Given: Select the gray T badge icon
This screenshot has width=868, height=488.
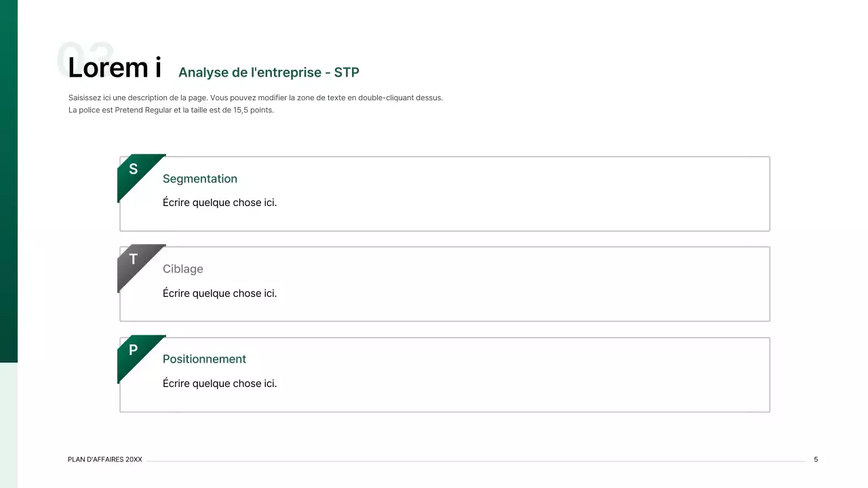Looking at the screenshot, I should [133, 260].
